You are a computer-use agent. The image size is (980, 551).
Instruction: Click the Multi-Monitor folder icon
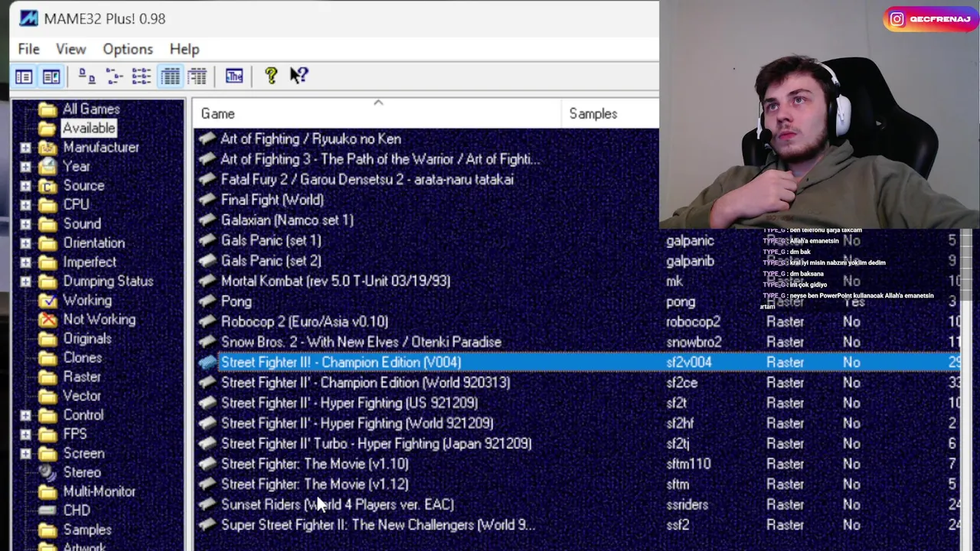[47, 492]
